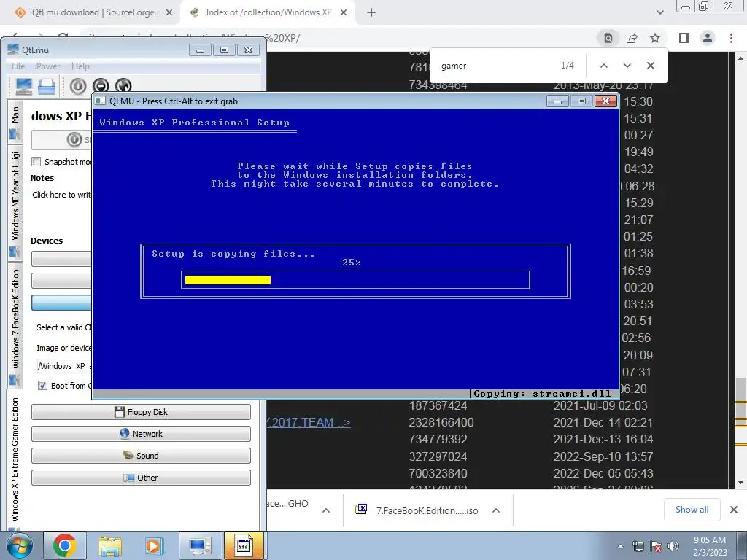Open the File menu in QtEmu
747x560 pixels.
(x=18, y=66)
